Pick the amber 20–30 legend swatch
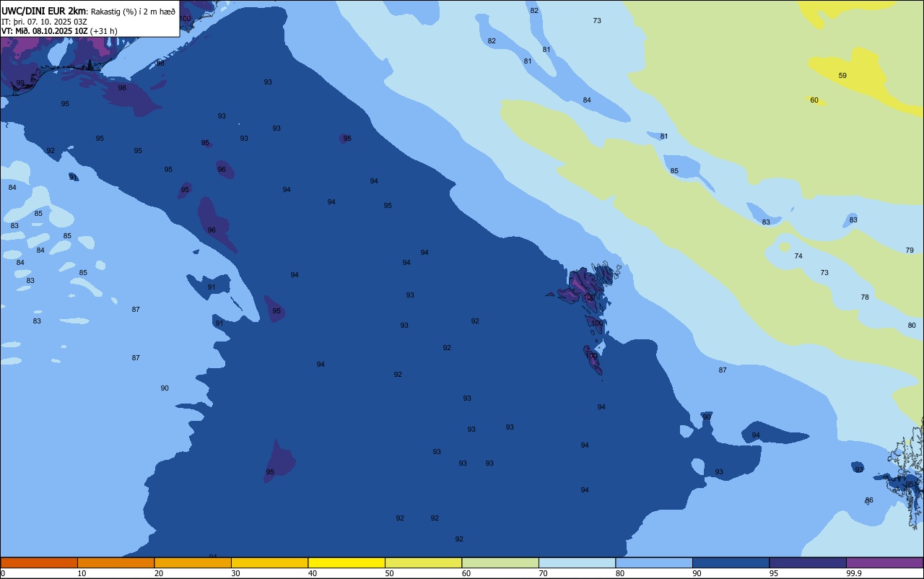The image size is (924, 579). [x=193, y=562]
